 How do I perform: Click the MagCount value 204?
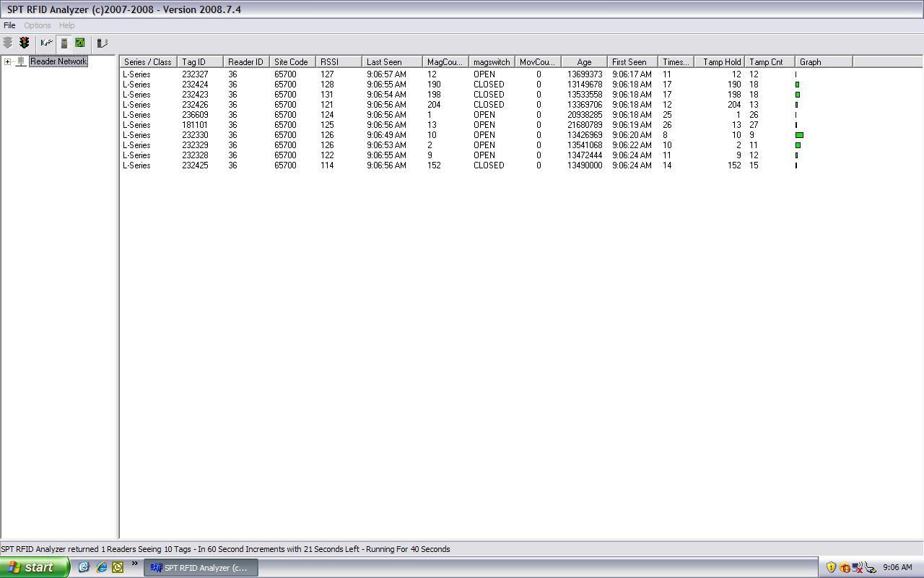[x=434, y=105]
